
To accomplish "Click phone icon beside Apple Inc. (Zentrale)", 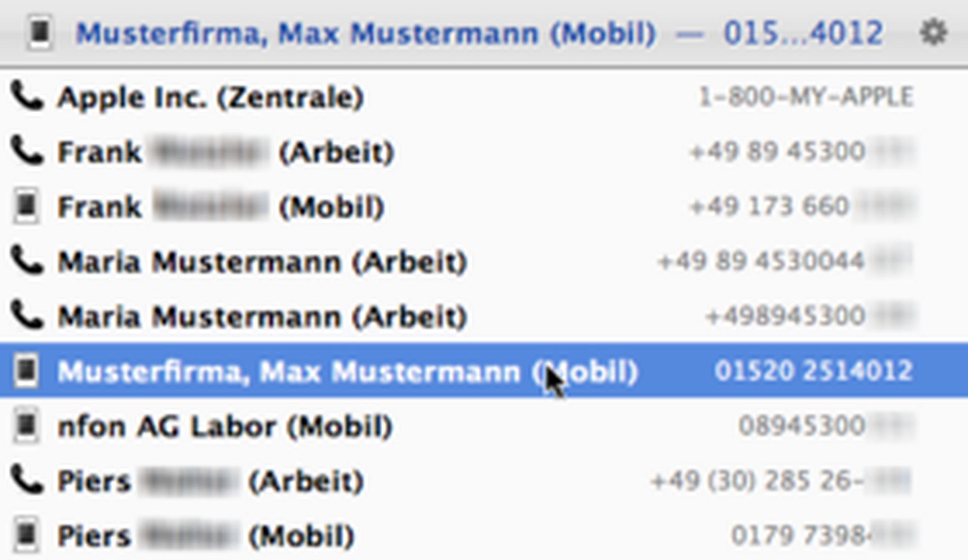I will [27, 96].
